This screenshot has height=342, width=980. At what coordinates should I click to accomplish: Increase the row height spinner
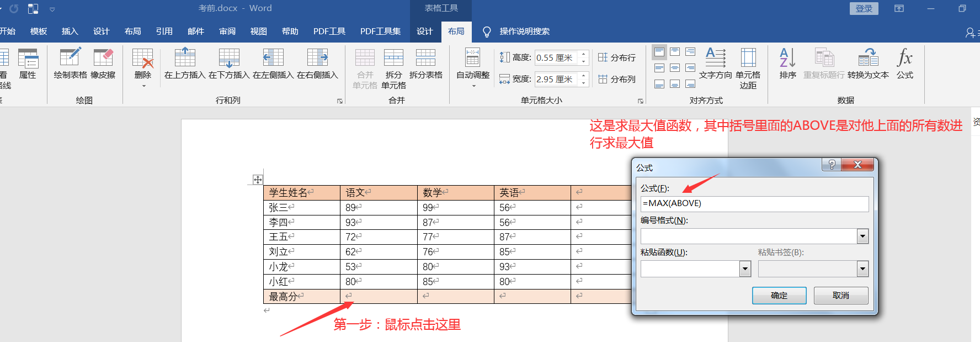coord(584,54)
